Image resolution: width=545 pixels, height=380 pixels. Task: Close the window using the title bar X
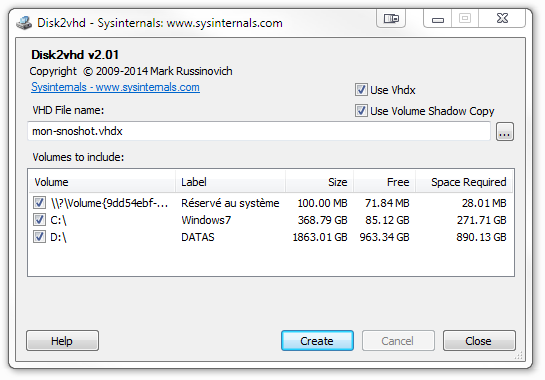[x=502, y=18]
